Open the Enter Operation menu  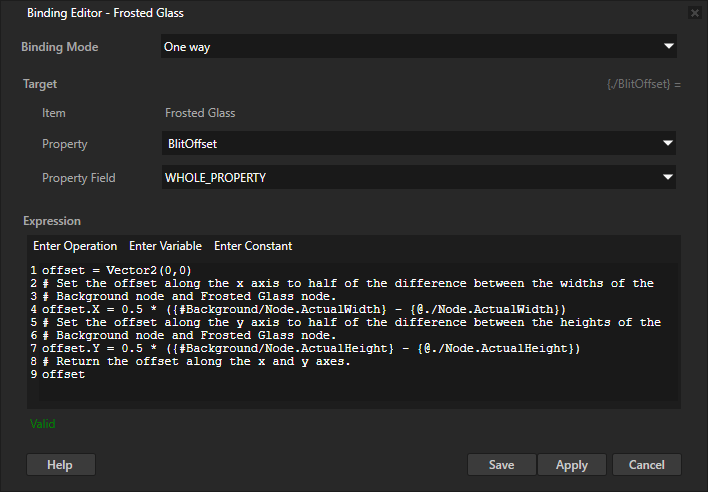[x=75, y=246]
